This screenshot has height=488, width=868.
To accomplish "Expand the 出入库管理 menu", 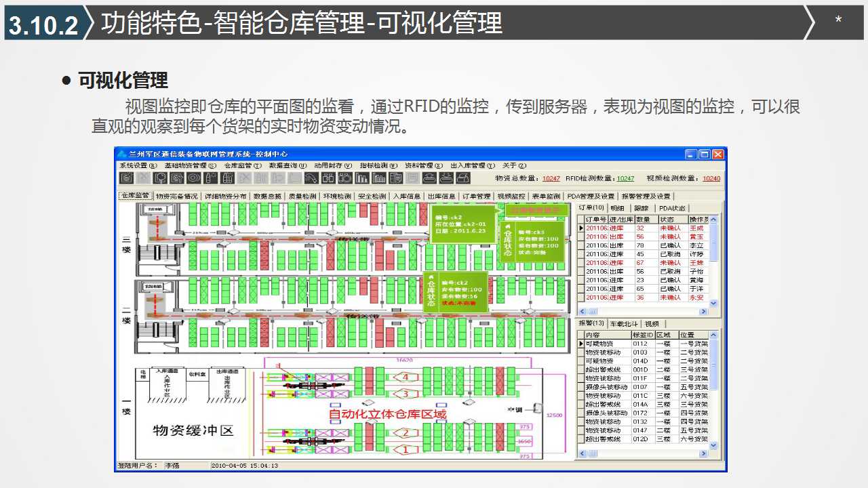I will point(471,165).
